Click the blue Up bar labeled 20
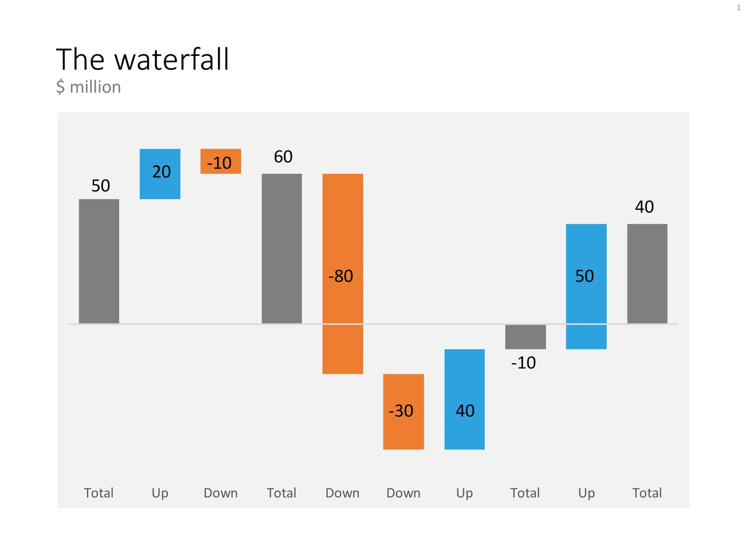747x560 pixels. pyautogui.click(x=160, y=174)
